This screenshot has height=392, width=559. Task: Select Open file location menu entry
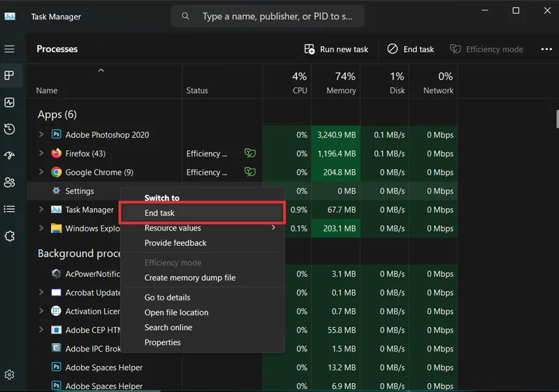(202, 312)
